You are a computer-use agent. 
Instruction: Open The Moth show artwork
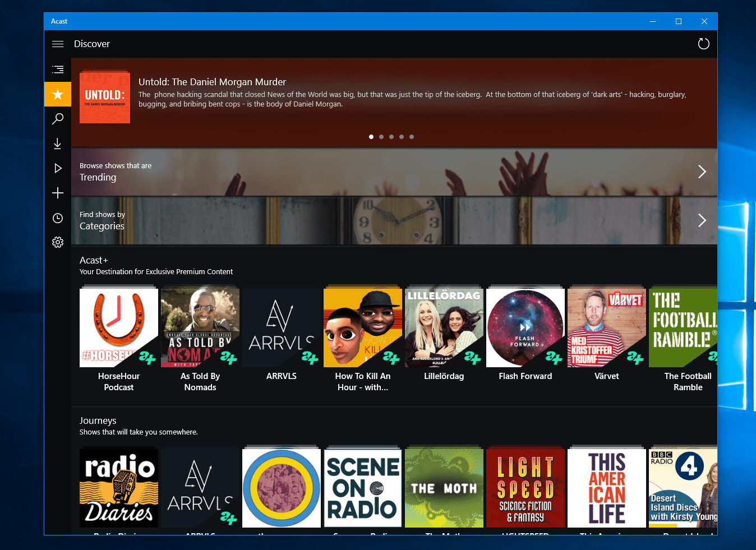tap(444, 488)
